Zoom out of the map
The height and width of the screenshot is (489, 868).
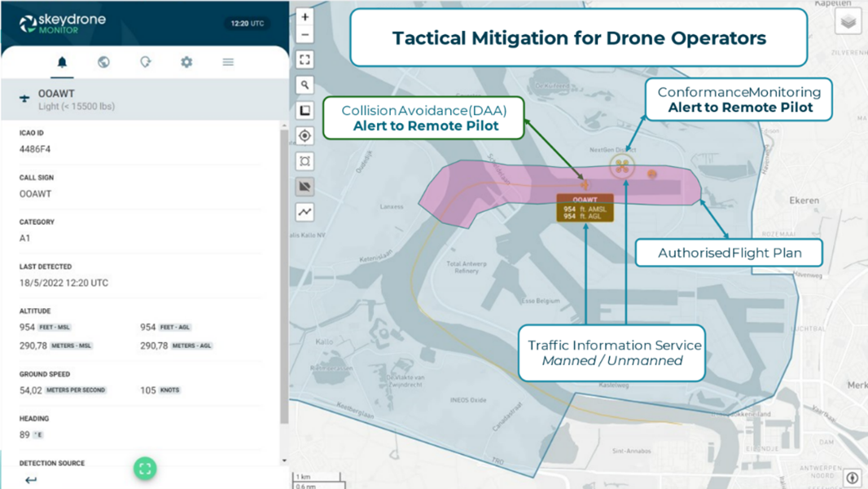tap(305, 36)
